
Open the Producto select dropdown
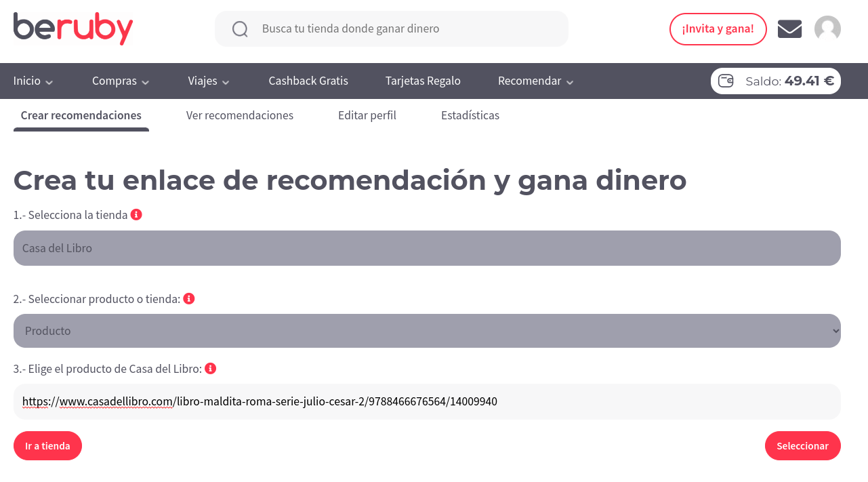click(x=427, y=331)
